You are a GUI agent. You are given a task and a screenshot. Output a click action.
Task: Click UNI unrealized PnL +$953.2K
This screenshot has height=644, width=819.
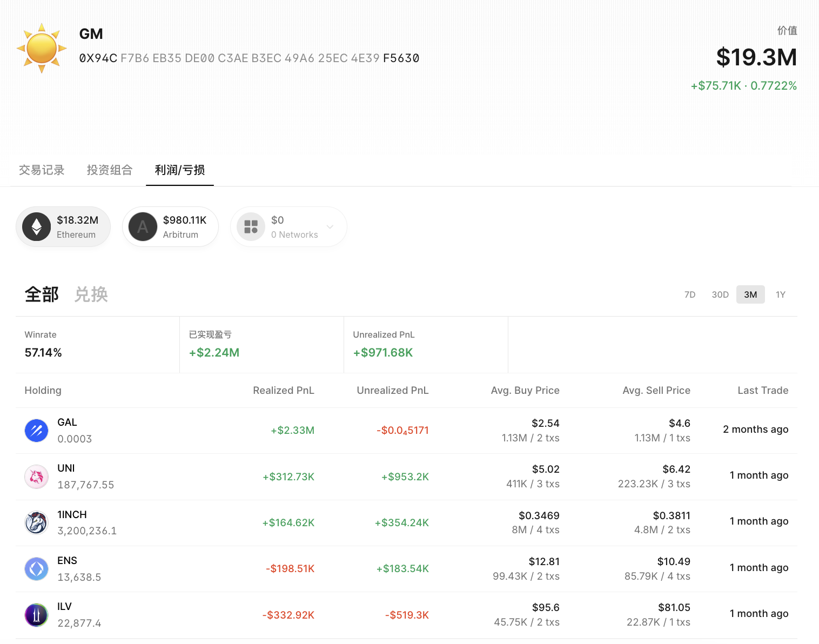click(x=405, y=477)
